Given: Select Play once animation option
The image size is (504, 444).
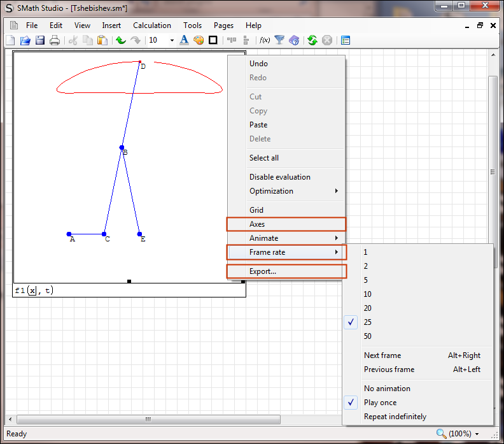Looking at the screenshot, I should point(380,403).
